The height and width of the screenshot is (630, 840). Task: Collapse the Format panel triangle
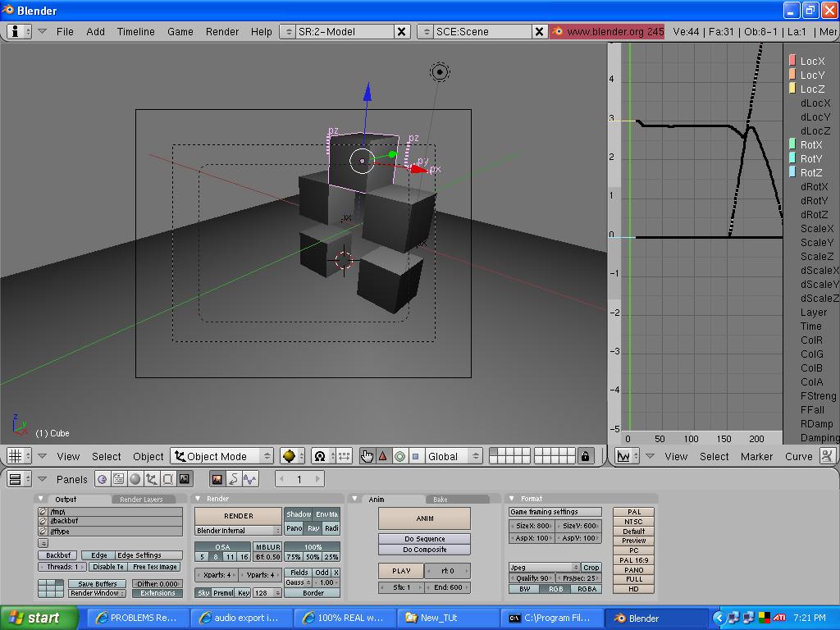[x=512, y=499]
